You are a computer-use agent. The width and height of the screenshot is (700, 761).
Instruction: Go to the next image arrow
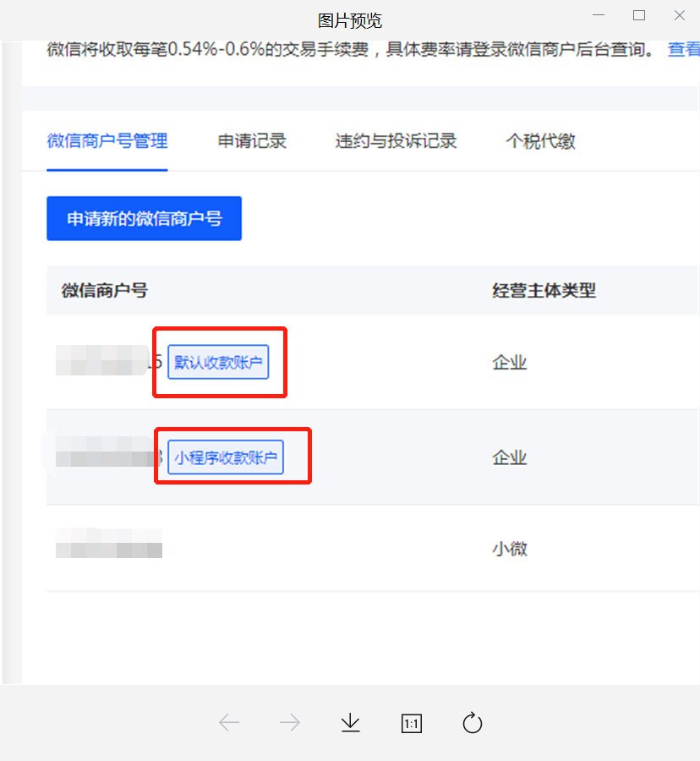(x=290, y=723)
